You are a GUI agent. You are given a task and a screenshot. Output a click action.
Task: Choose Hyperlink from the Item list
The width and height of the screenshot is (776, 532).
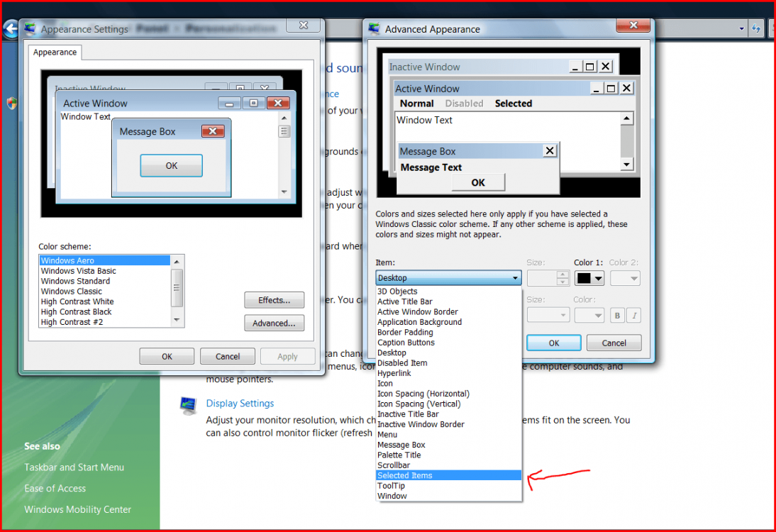pyautogui.click(x=448, y=373)
